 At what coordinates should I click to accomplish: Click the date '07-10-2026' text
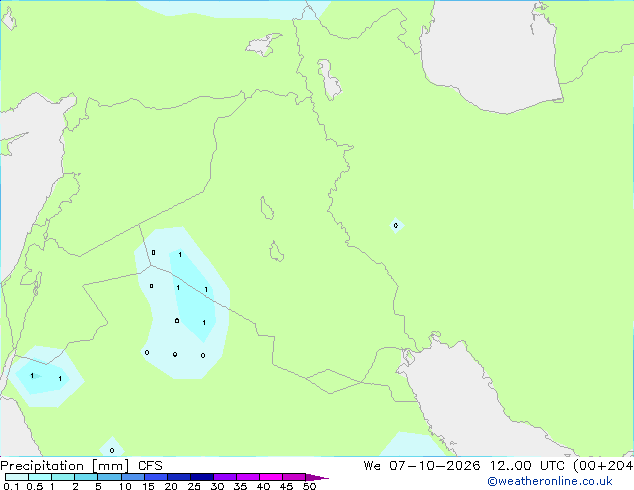click(x=434, y=466)
